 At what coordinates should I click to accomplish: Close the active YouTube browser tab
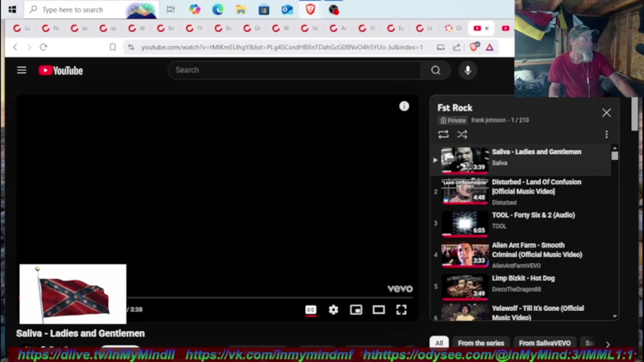487,28
